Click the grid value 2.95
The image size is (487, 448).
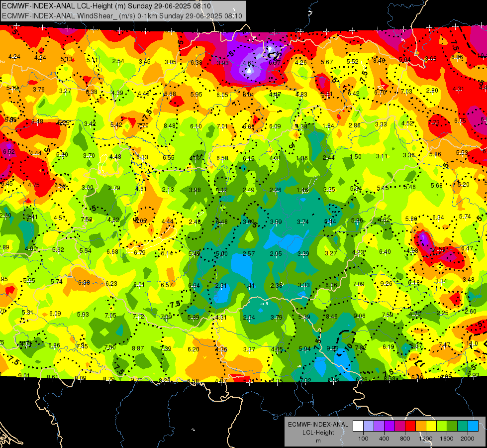point(276,254)
